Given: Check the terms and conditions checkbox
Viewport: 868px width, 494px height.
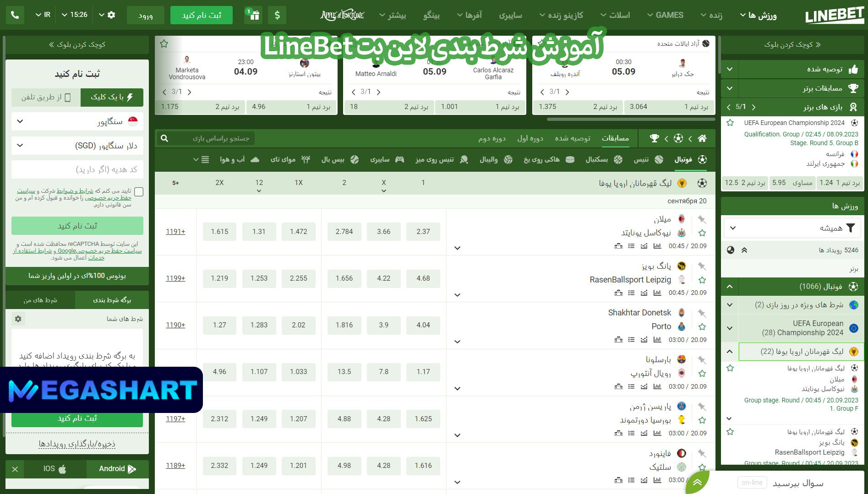Looking at the screenshot, I should pos(139,191).
